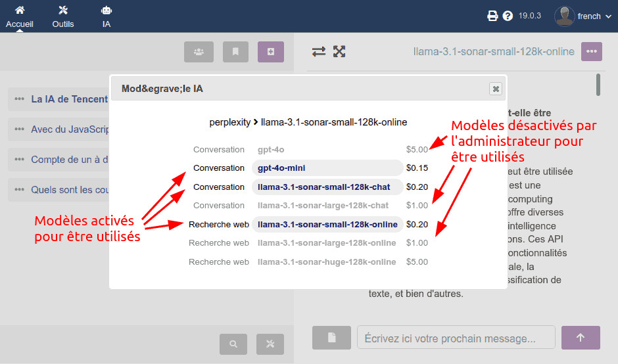
Task: Click the search magnifier button
Action: point(233,344)
